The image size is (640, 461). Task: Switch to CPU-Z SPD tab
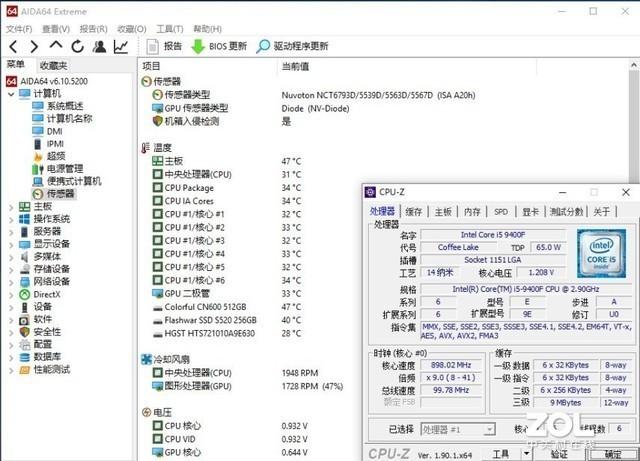click(501, 212)
